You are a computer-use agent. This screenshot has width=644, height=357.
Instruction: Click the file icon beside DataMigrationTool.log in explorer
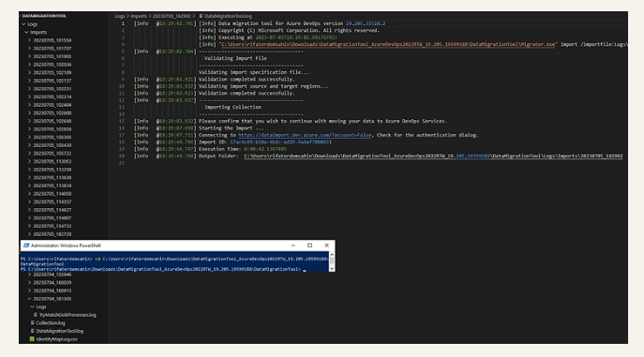[x=33, y=331]
